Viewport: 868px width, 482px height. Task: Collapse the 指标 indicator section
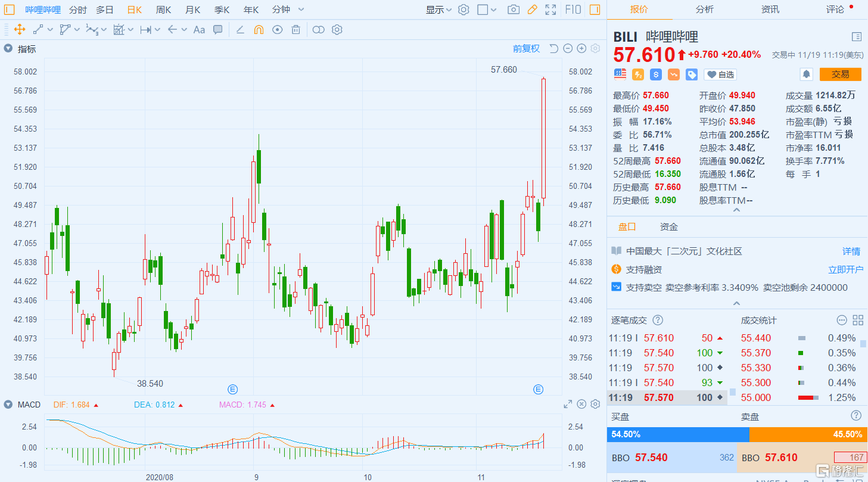(x=8, y=49)
